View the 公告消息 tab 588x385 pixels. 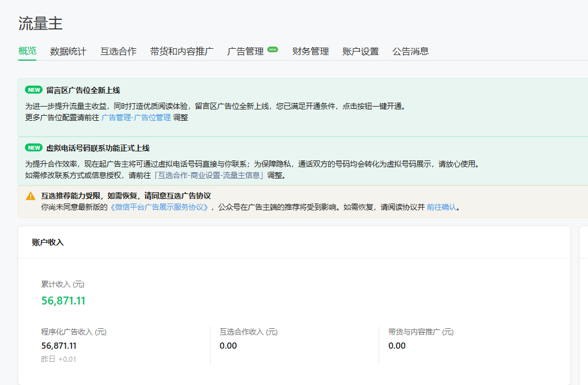pyautogui.click(x=410, y=52)
